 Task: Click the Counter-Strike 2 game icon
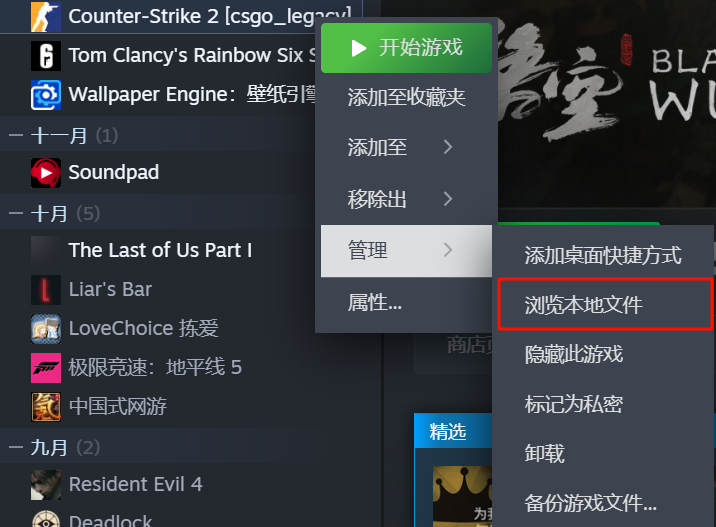[46, 16]
